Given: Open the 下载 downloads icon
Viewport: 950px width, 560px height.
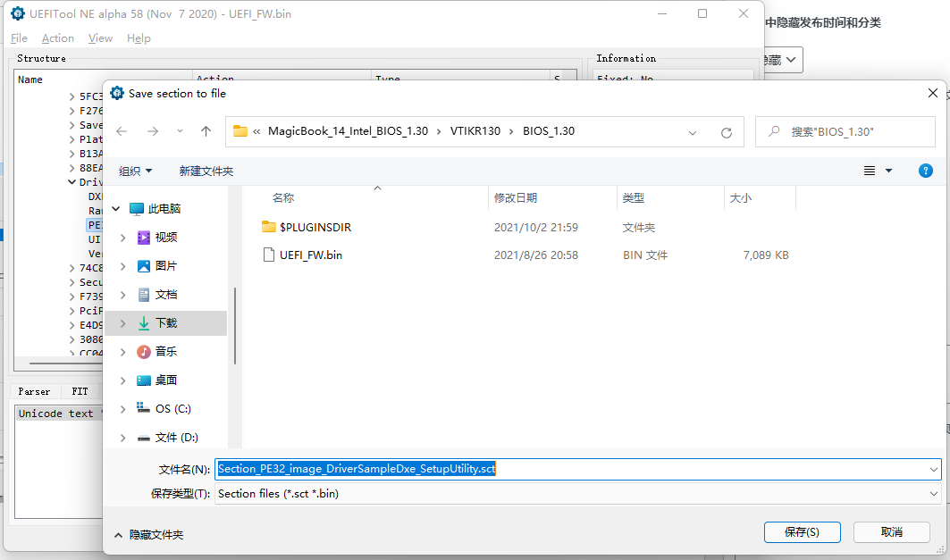Looking at the screenshot, I should pos(144,323).
